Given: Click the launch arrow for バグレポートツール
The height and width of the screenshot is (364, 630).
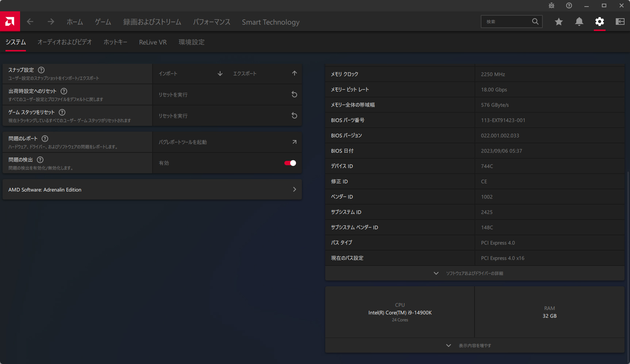Looking at the screenshot, I should click(294, 142).
